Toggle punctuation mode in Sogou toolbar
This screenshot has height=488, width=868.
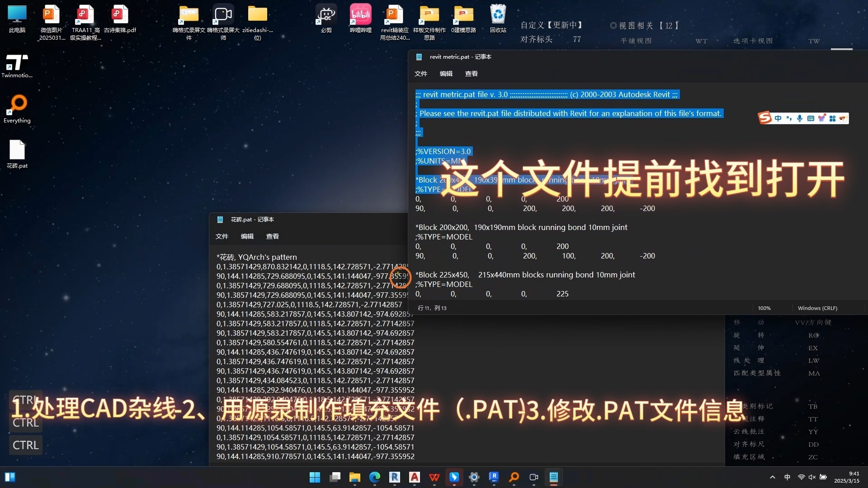click(789, 118)
